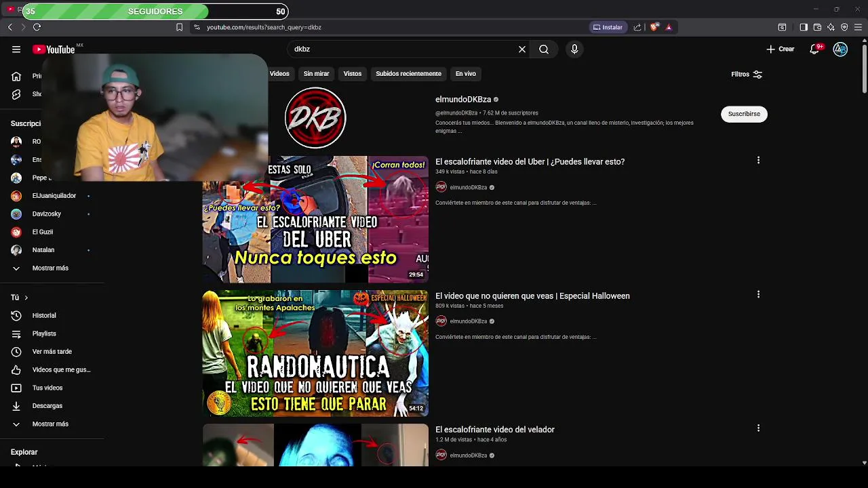The width and height of the screenshot is (868, 488).
Task: Open channel icon under the Uber video
Action: click(x=441, y=187)
